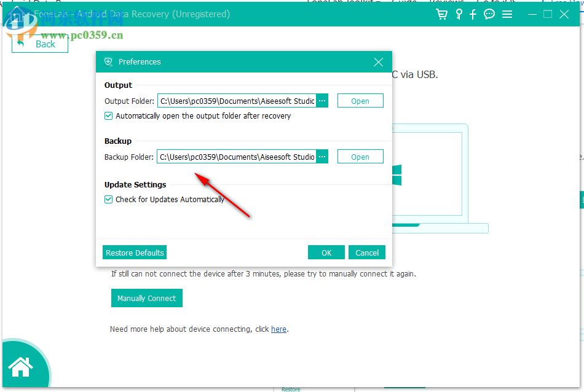Browse Output Folder via ellipsis button

click(x=322, y=100)
